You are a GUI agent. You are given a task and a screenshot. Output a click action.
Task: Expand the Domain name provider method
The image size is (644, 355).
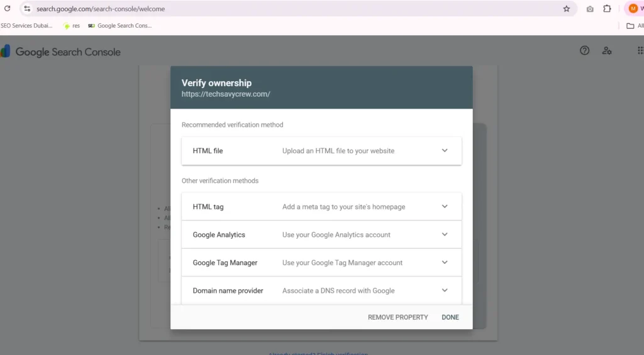445,290
